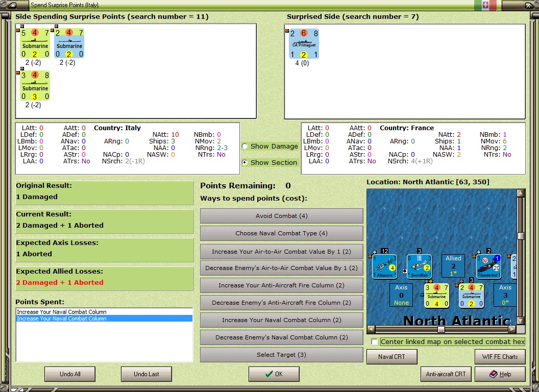539x392 pixels.
Task: Click the Sunderland aircraft unit on map
Action: (x=488, y=266)
